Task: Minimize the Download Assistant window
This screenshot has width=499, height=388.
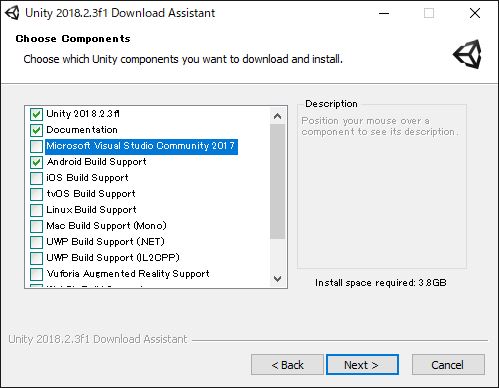Action: coord(384,13)
